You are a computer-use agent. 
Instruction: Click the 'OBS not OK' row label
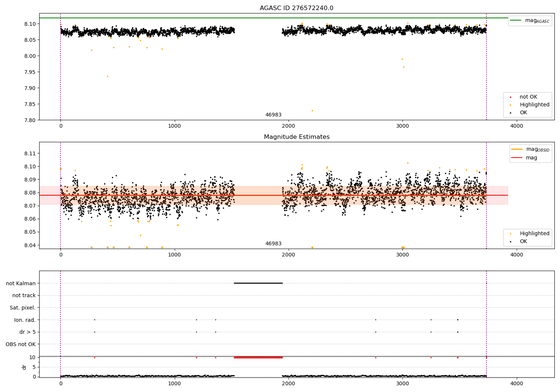[x=21, y=345]
